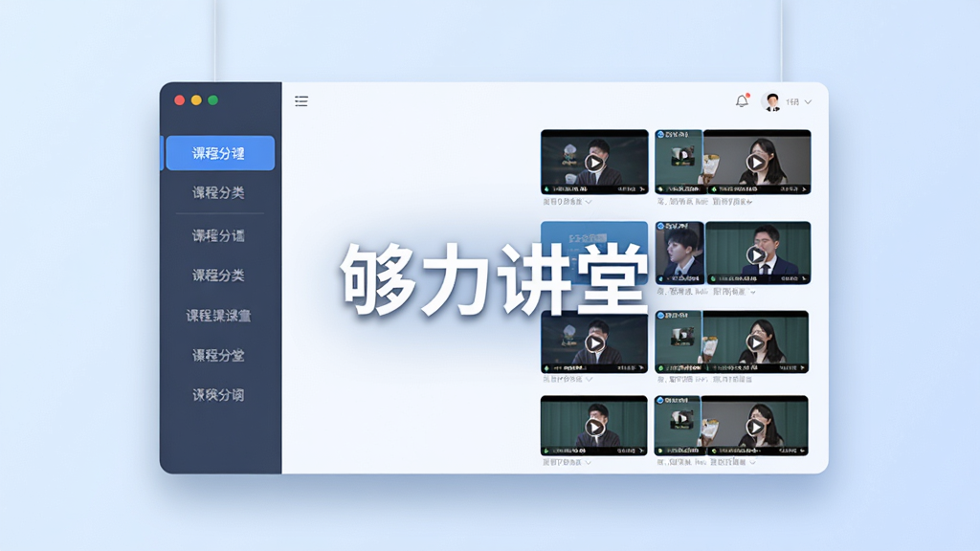
Task: Open notifications via the bell icon
Action: click(742, 100)
